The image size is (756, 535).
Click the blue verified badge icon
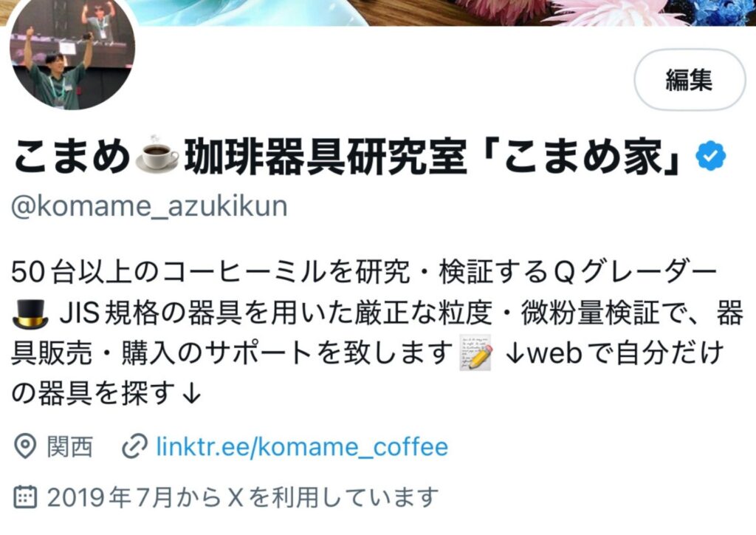[x=711, y=156]
